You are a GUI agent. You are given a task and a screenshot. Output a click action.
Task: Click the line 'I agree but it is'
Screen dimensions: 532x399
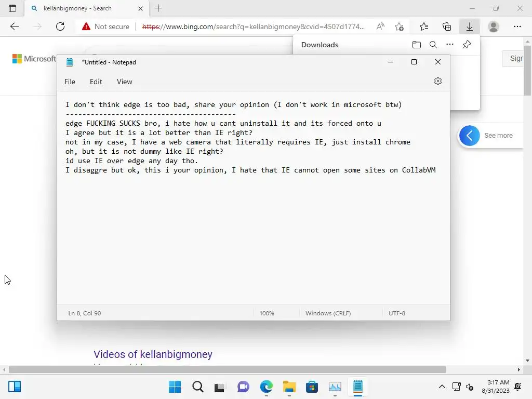tap(159, 133)
